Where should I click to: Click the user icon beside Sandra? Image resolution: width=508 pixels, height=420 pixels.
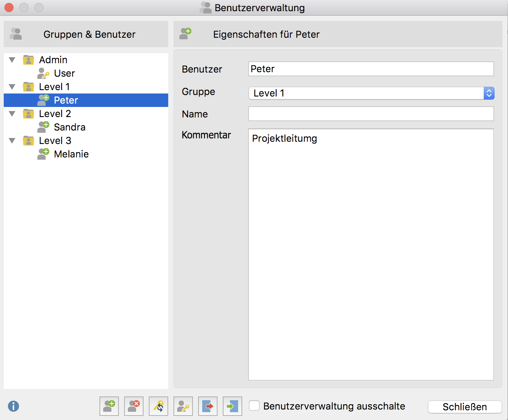[x=43, y=127]
